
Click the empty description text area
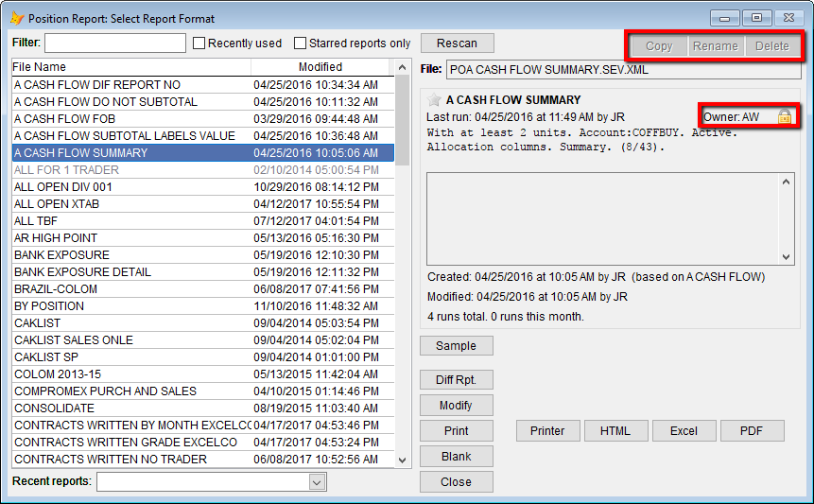coord(603,219)
